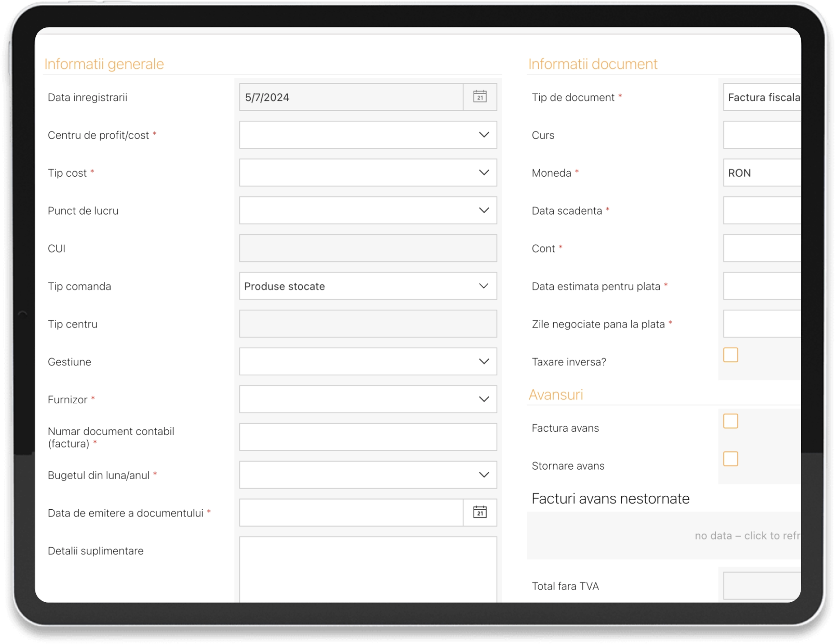Click the Zile negociate pana la plata field
The height and width of the screenshot is (644, 837).
coord(762,324)
